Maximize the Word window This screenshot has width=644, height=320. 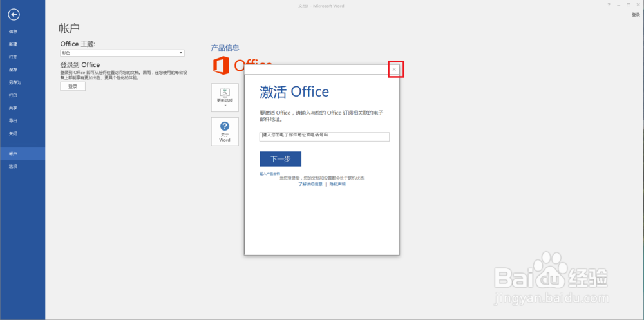pos(629,5)
